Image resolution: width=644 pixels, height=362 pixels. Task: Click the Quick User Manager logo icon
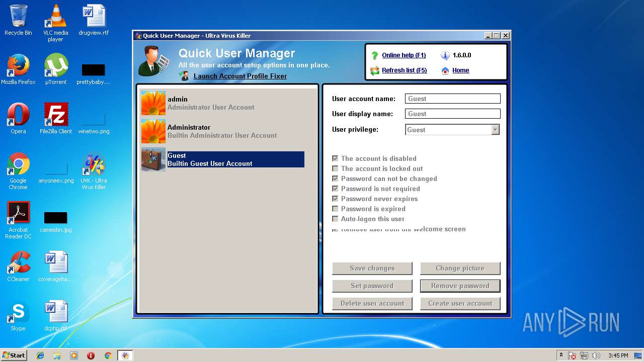(x=154, y=61)
